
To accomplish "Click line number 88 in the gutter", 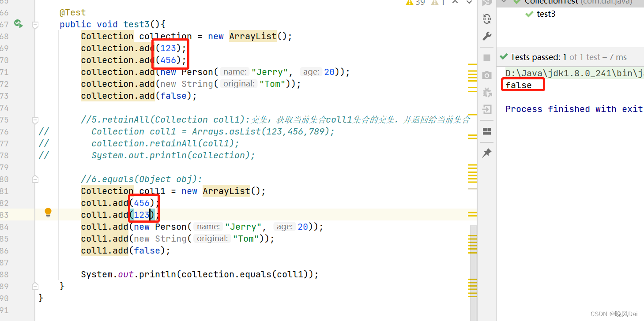I will (x=4, y=274).
